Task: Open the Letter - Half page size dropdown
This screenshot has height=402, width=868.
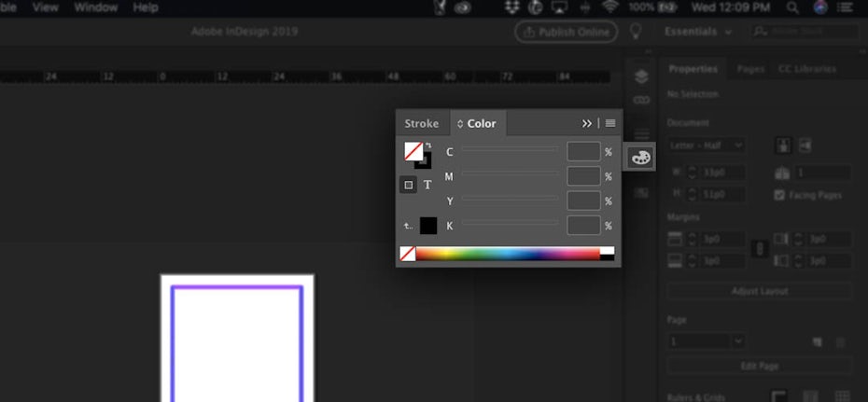Action: 706,146
